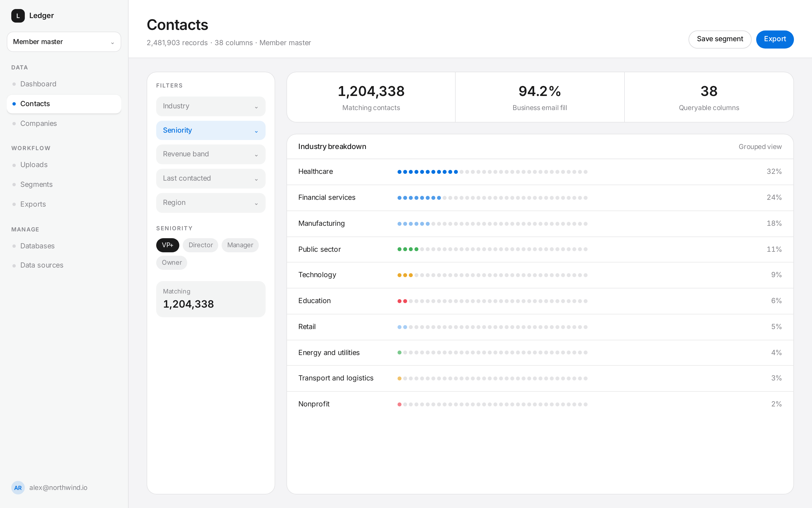Toggle the Owner seniority chip

(x=171, y=262)
